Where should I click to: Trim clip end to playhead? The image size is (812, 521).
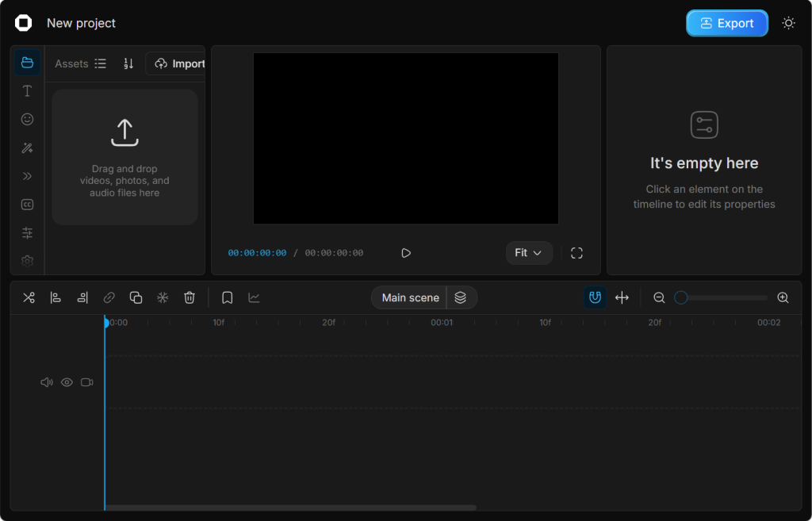(x=82, y=298)
